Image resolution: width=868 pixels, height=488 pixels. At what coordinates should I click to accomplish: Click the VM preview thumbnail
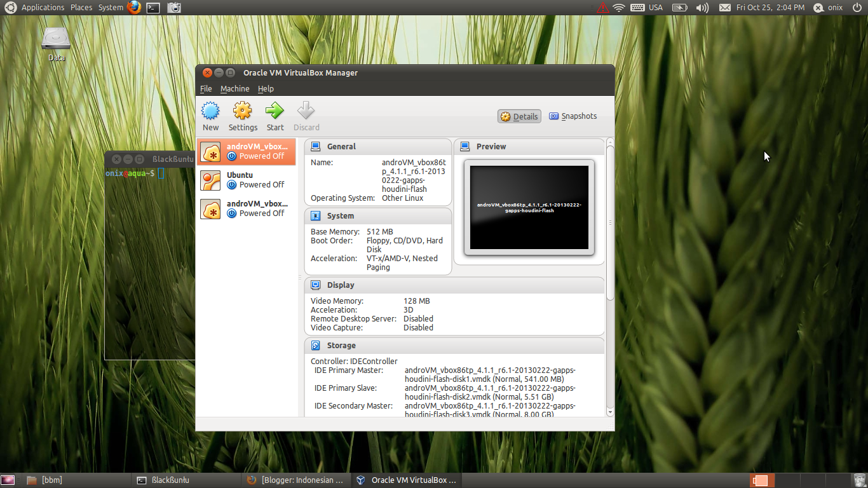[x=529, y=207]
